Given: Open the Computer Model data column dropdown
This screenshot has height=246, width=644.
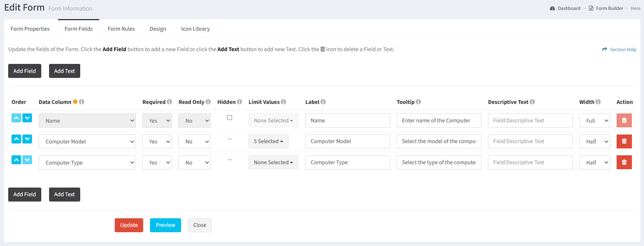Looking at the screenshot, I should click(87, 142).
